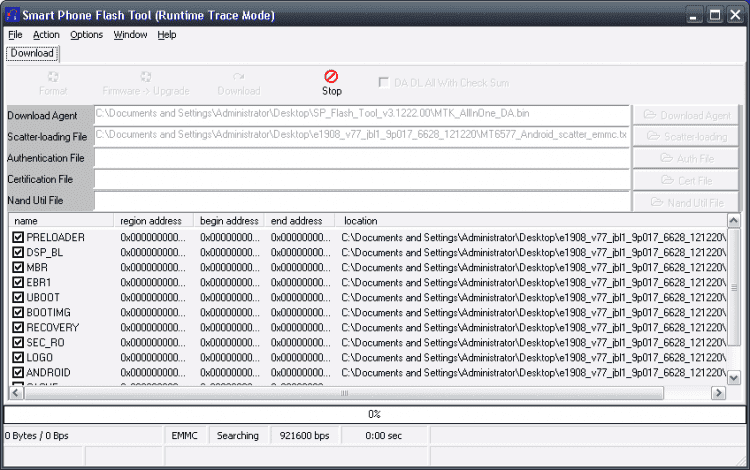Image resolution: width=750 pixels, height=470 pixels.
Task: Uncheck the RECOVERY checkbox
Action: 18,328
